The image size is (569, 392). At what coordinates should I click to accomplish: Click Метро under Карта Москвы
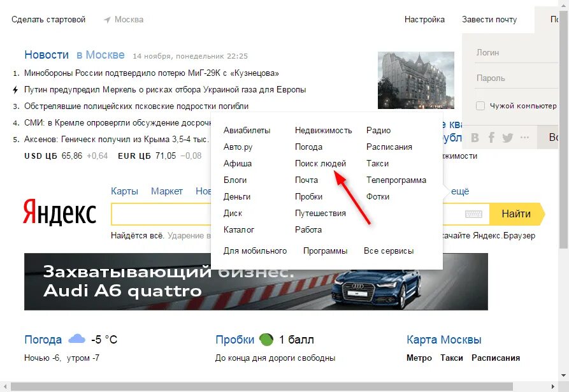tap(419, 358)
